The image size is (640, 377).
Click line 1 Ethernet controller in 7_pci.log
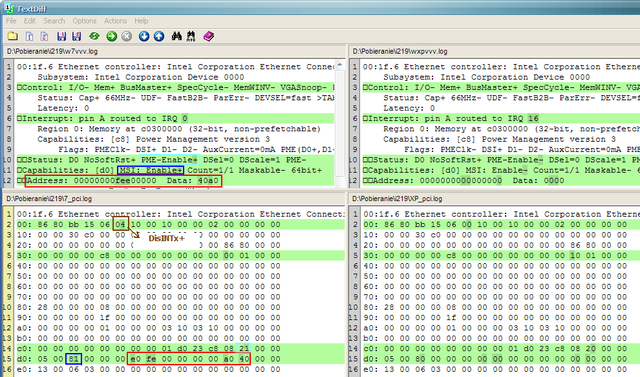point(180,214)
